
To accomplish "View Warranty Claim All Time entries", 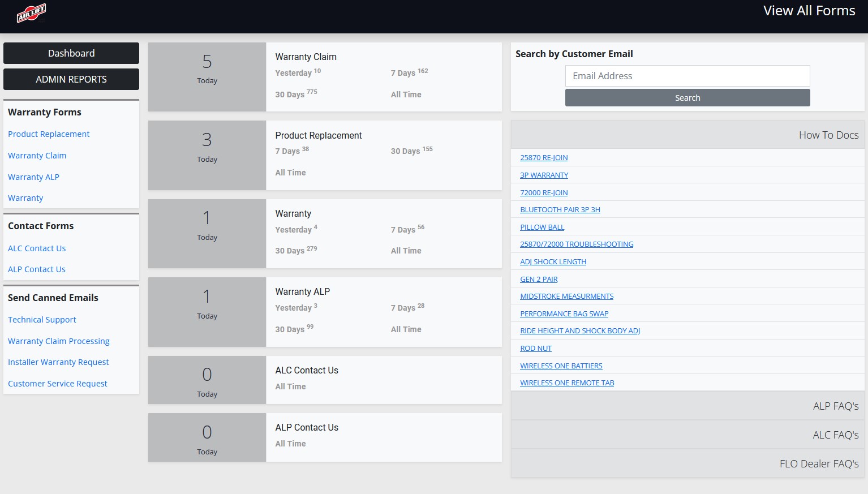I will [406, 94].
